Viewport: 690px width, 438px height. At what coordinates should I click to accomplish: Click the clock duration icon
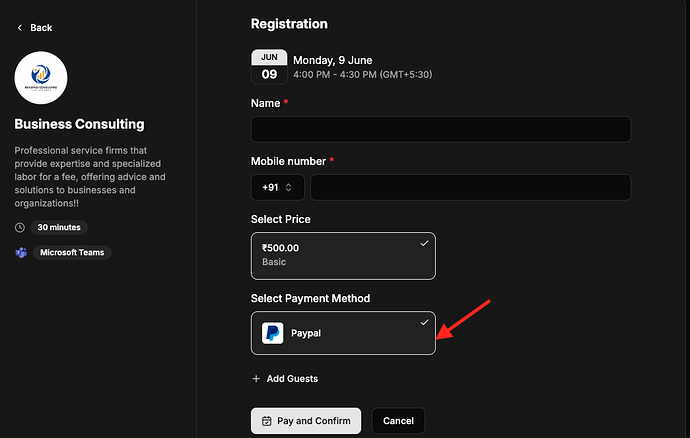click(x=20, y=228)
